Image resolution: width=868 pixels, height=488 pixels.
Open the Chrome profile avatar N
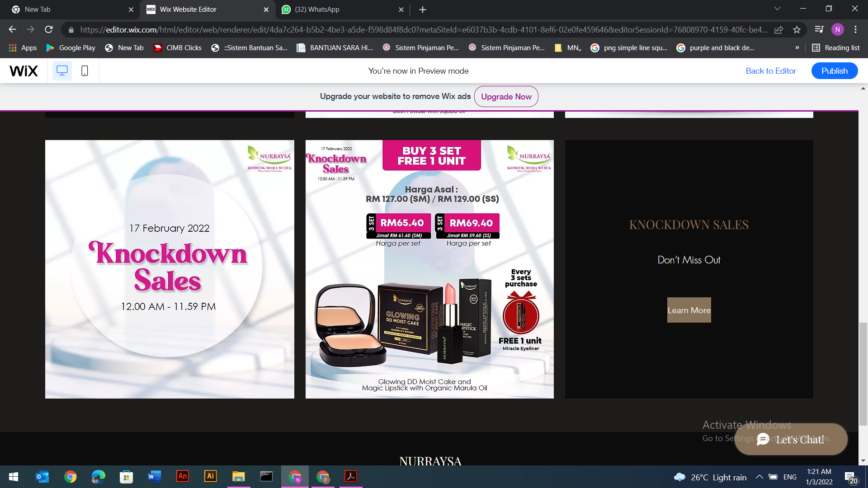837,29
